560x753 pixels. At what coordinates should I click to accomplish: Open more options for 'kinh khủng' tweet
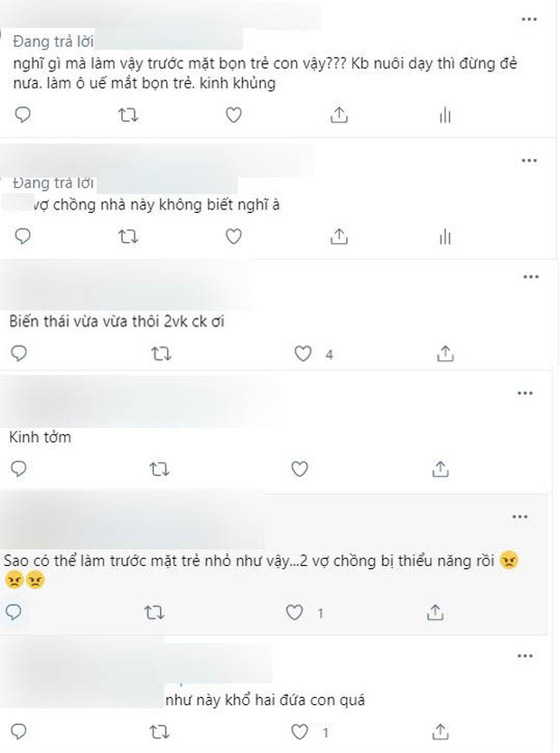coord(528,20)
